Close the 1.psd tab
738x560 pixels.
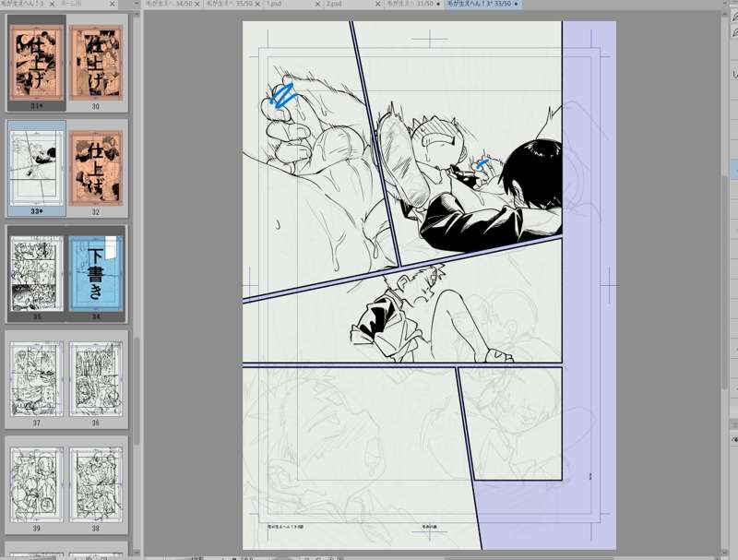(x=318, y=5)
